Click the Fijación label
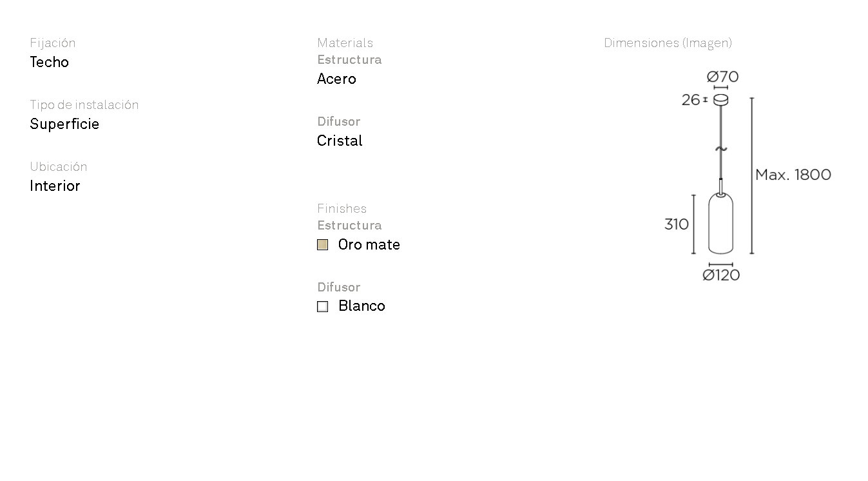The width and height of the screenshot is (868, 481). point(53,43)
